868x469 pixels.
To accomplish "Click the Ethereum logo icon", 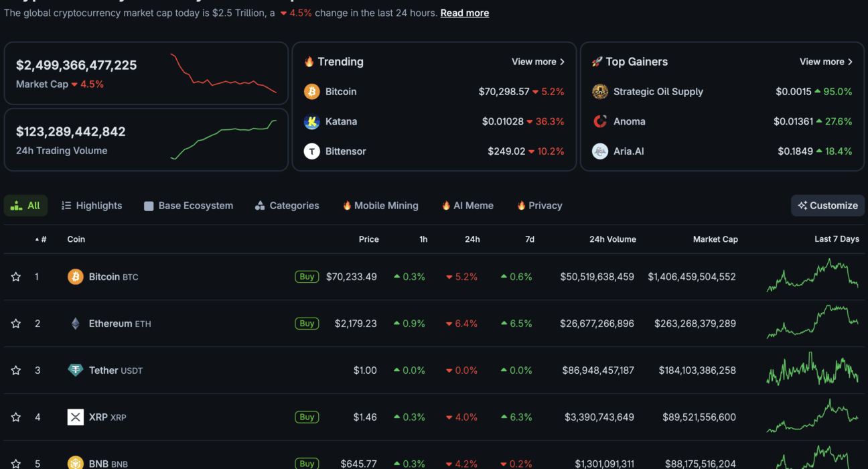I will coord(76,324).
